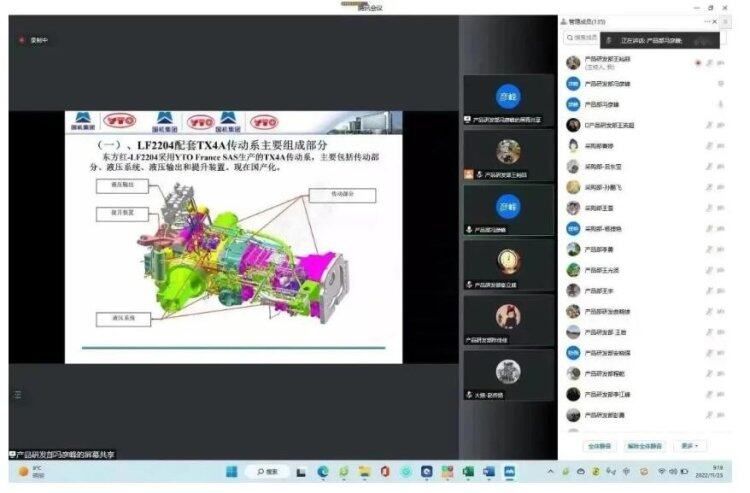Select bottom video tile with gray avatar
The image size is (750, 493).
pyautogui.click(x=508, y=375)
